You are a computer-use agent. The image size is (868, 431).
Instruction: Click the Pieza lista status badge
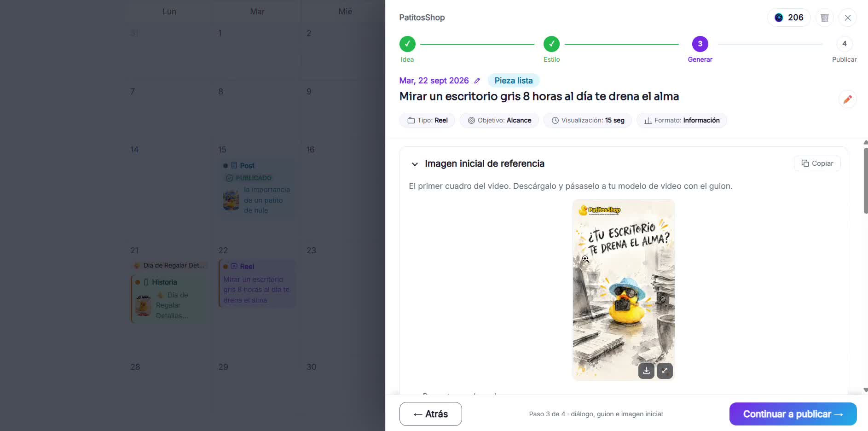[x=514, y=81]
